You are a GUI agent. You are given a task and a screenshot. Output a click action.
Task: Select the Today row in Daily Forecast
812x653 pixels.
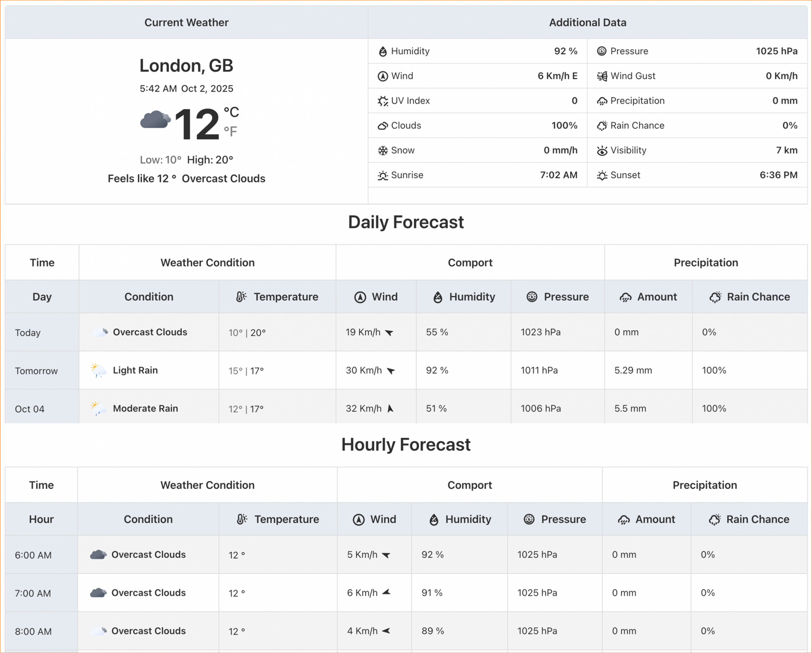coord(28,333)
